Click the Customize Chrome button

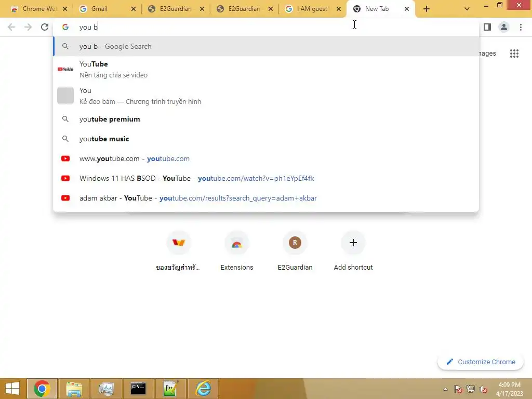click(481, 362)
